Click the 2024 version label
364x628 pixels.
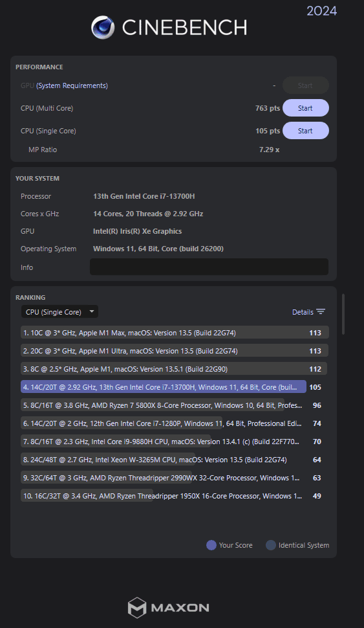click(321, 11)
